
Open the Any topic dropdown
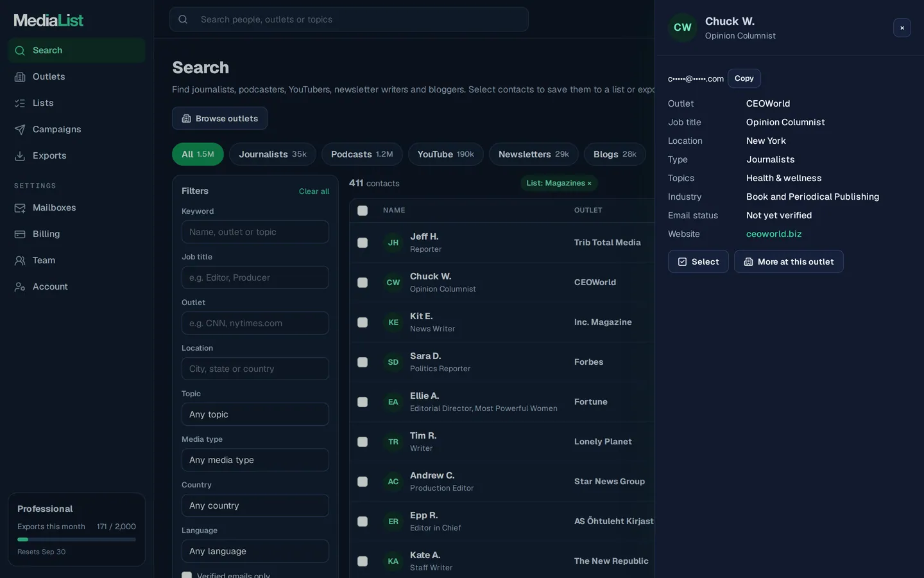click(255, 414)
